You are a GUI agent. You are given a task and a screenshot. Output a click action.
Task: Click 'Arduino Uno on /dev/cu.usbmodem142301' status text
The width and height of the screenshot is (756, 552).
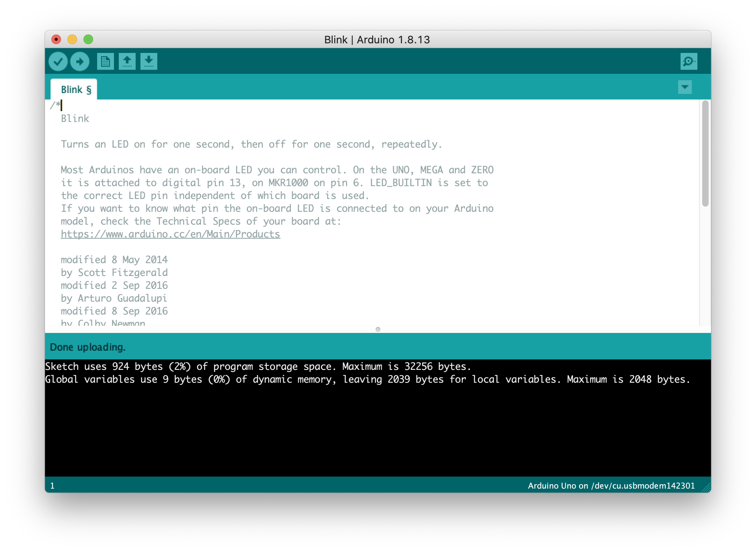click(611, 485)
